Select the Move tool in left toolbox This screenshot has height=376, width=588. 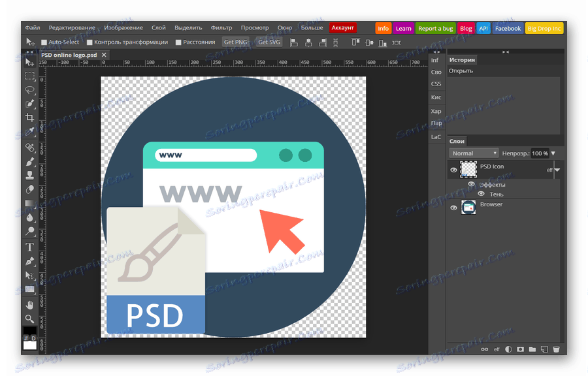[29, 62]
